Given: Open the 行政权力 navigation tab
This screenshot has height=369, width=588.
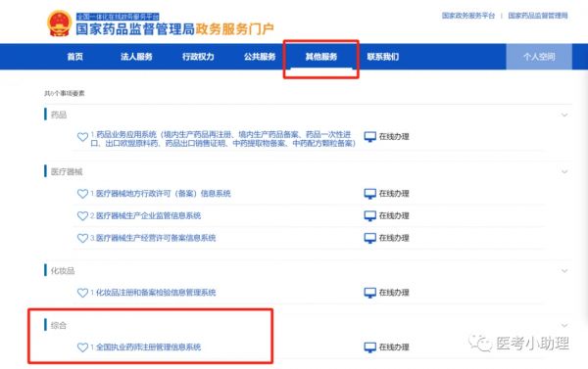Looking at the screenshot, I should click(x=198, y=57).
